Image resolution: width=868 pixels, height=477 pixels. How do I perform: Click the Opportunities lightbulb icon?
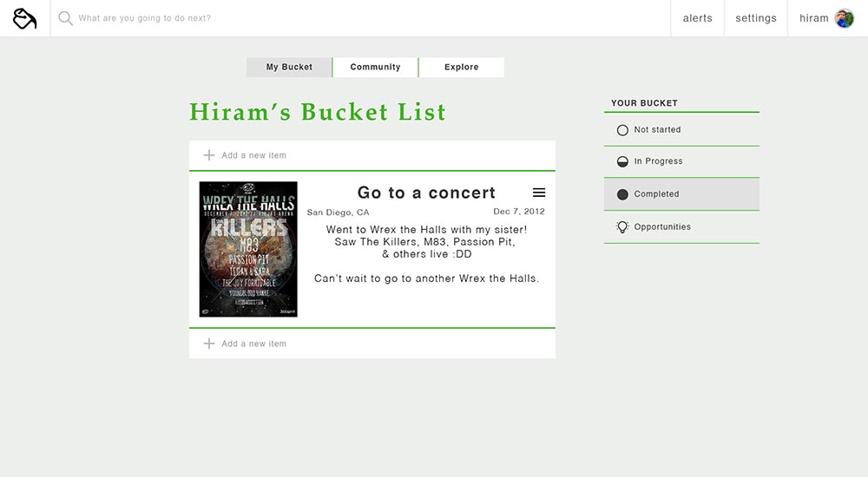[x=622, y=227]
